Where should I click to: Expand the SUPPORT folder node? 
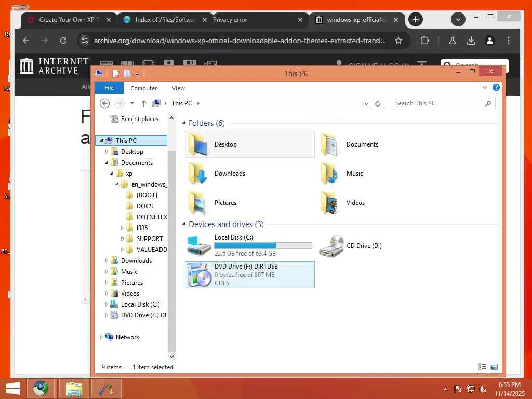pyautogui.click(x=122, y=239)
